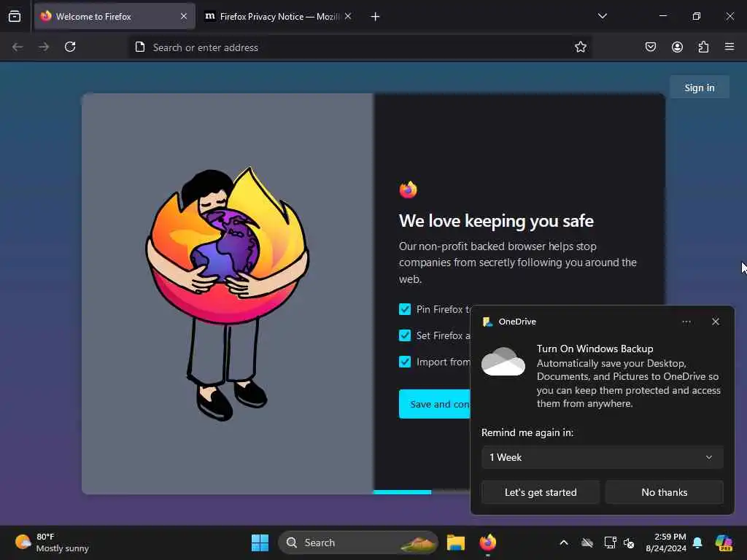This screenshot has height=560, width=747.
Task: Click Let's get started button
Action: click(541, 492)
